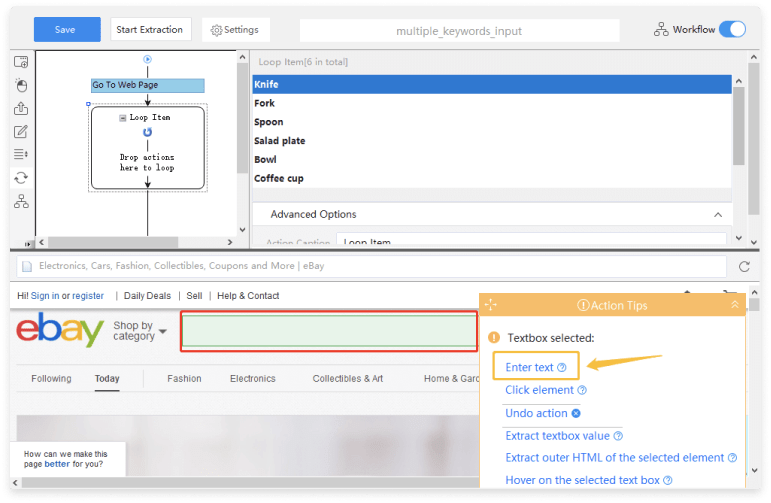Click the Sign in link
The image size is (771, 503).
point(45,296)
